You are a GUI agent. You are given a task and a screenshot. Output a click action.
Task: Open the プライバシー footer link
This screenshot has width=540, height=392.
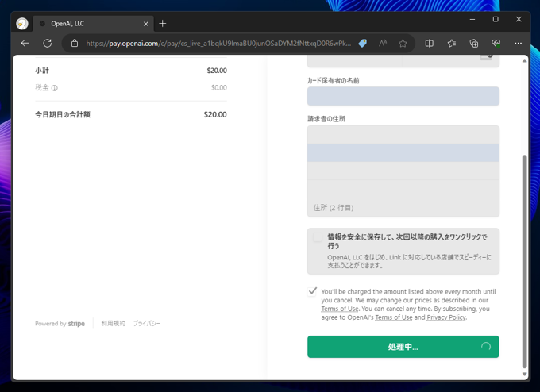coord(147,324)
